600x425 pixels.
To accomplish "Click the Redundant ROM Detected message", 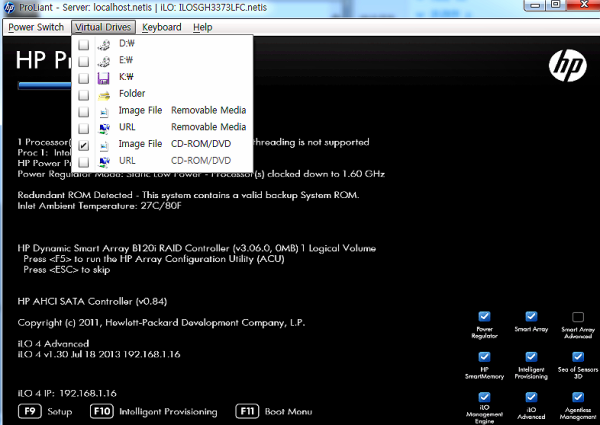I will (188, 195).
